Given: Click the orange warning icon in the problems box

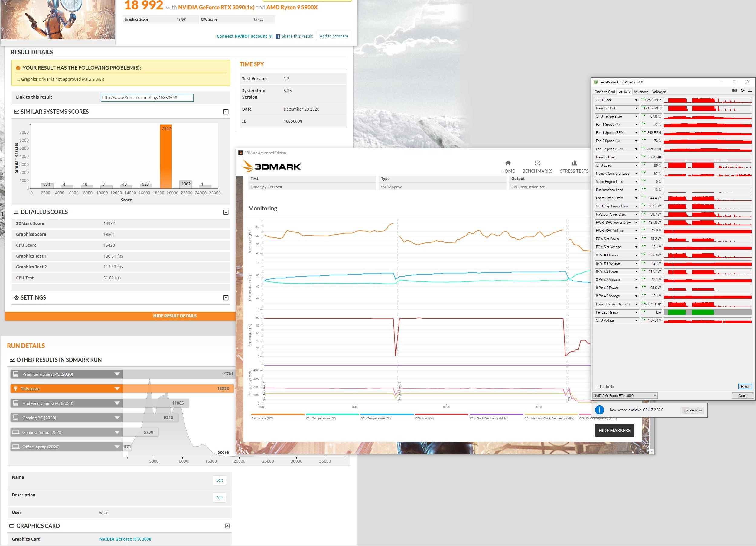Looking at the screenshot, I should (18, 68).
